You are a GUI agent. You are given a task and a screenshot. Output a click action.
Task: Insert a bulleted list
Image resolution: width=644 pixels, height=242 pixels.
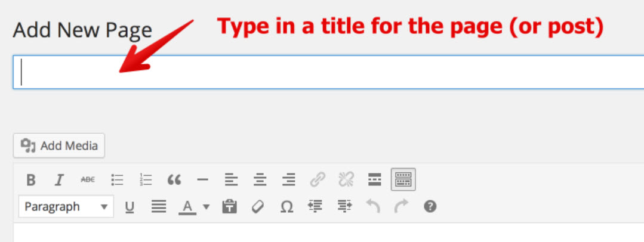pyautogui.click(x=117, y=179)
